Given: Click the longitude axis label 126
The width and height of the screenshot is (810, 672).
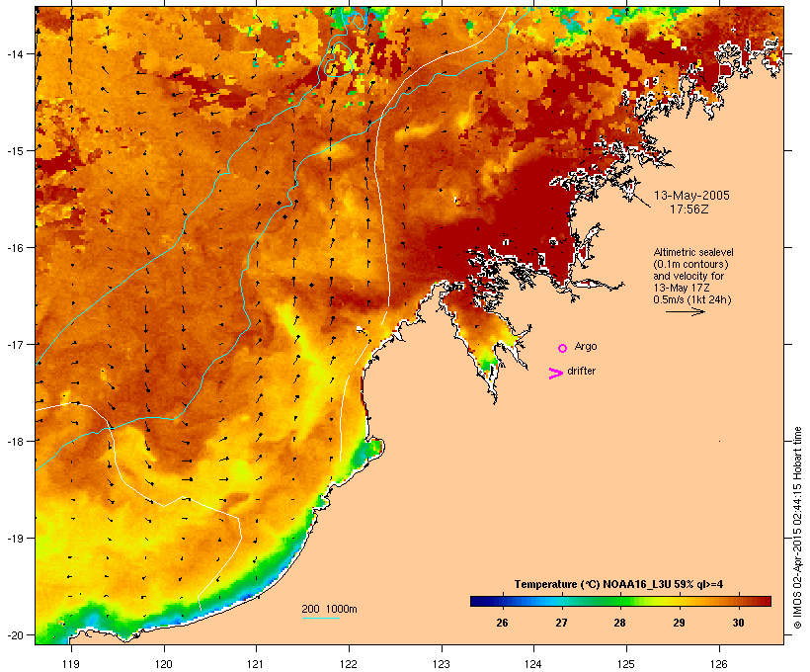Looking at the screenshot, I should pyautogui.click(x=718, y=664).
